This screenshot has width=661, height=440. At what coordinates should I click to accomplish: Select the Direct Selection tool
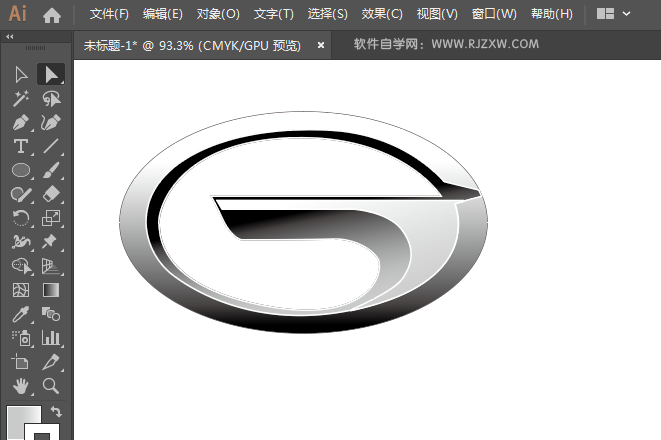[x=51, y=75]
